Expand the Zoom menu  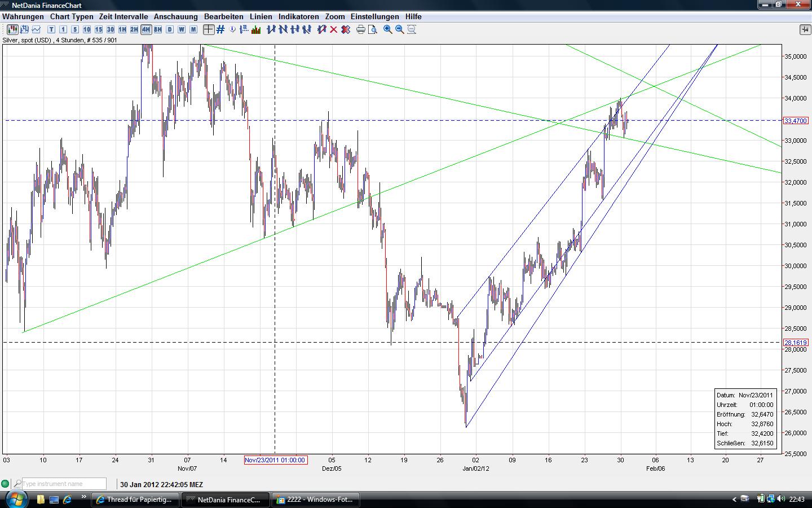[x=335, y=16]
